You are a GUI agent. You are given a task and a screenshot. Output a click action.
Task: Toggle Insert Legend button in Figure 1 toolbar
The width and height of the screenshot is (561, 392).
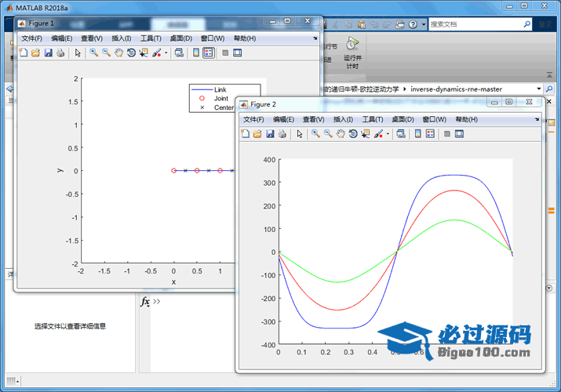(x=208, y=53)
